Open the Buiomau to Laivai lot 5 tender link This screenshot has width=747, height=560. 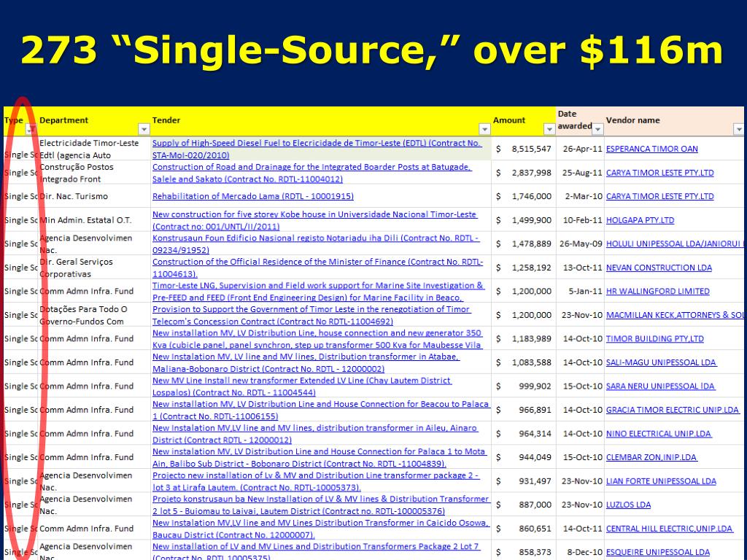click(321, 505)
